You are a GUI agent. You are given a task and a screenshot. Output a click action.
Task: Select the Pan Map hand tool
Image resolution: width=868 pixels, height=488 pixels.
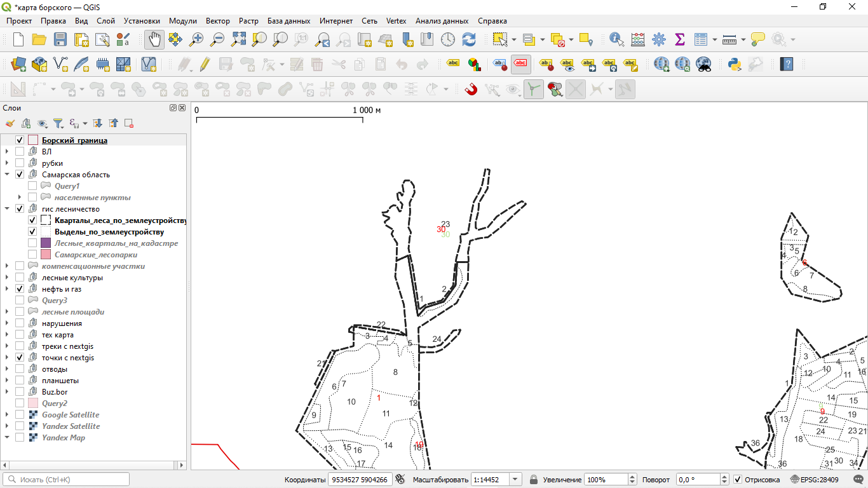point(154,39)
